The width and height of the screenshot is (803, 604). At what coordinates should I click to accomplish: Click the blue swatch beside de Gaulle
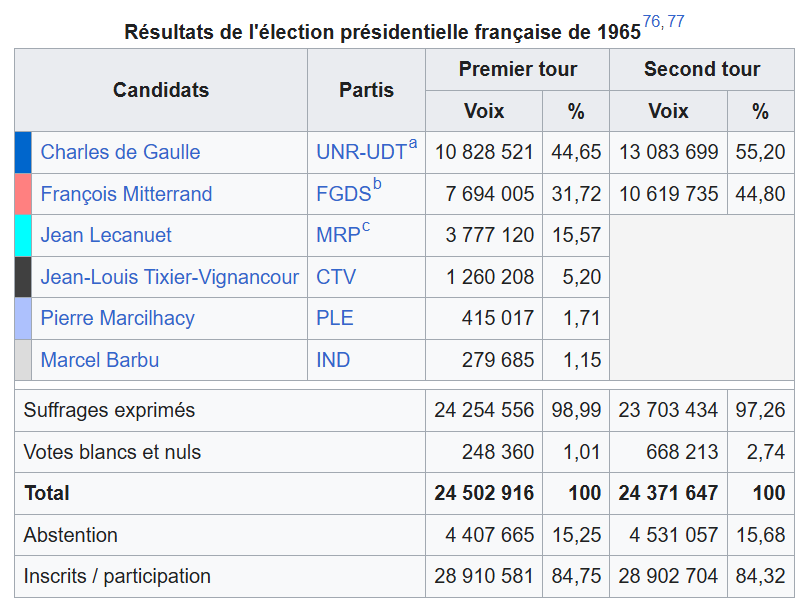[23, 152]
